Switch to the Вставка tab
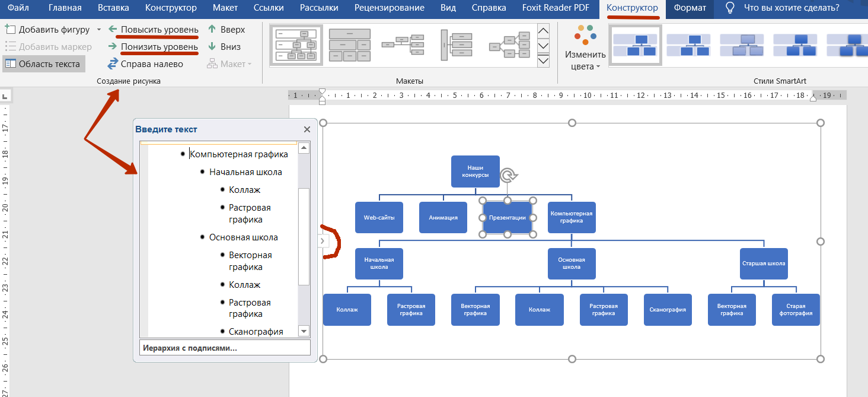868x397 pixels. (x=113, y=8)
